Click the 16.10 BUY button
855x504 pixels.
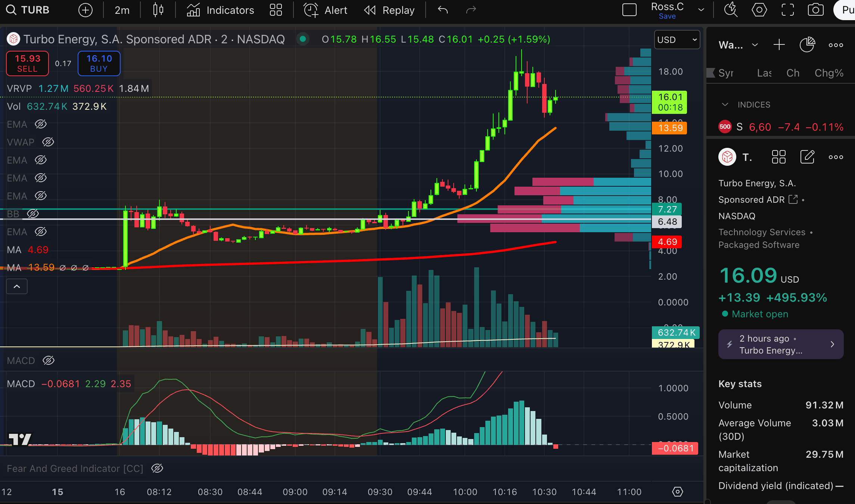[x=99, y=63]
